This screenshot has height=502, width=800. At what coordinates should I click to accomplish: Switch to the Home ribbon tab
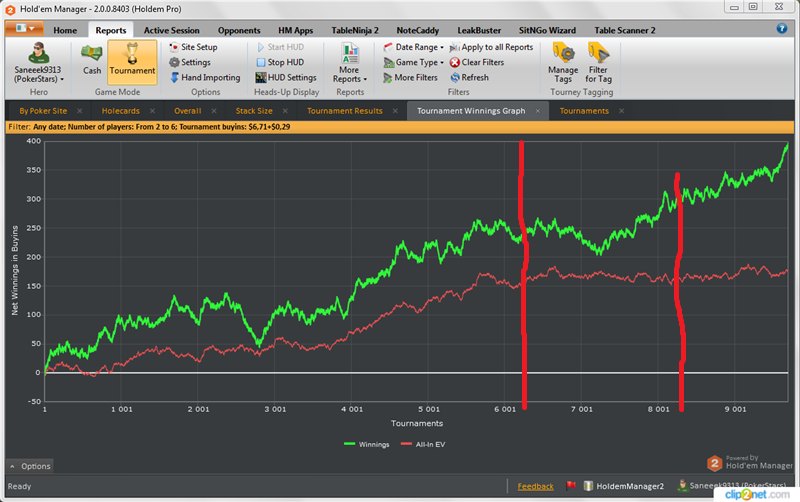tap(65, 30)
